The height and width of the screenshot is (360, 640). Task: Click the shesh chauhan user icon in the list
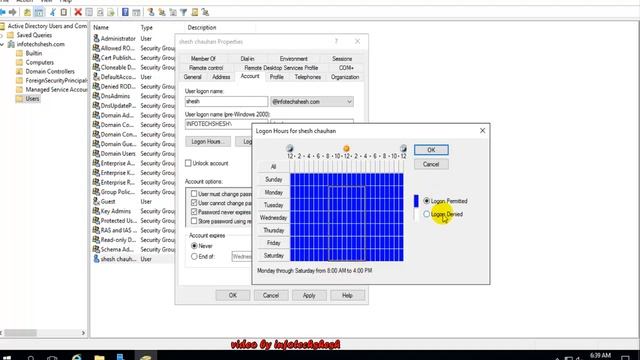click(96, 259)
